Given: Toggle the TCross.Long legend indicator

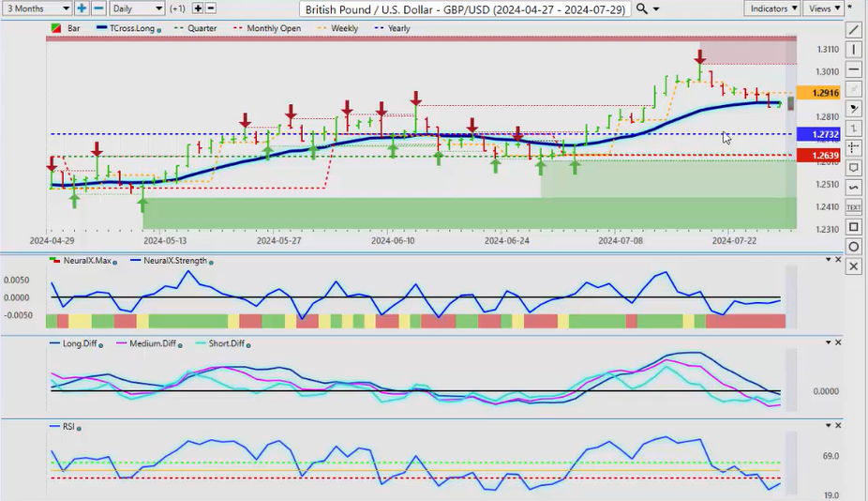Looking at the screenshot, I should tap(131, 28).
